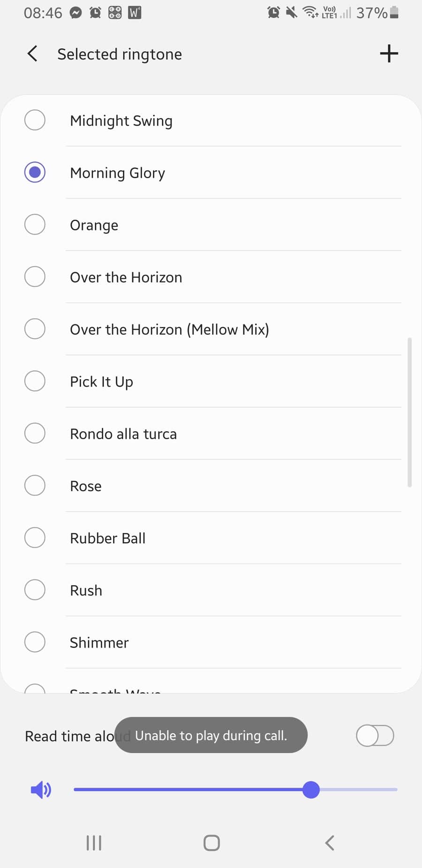Viewport: 422px width, 868px height.
Task: Choose the Pick It Up ringtone
Action: tap(211, 381)
